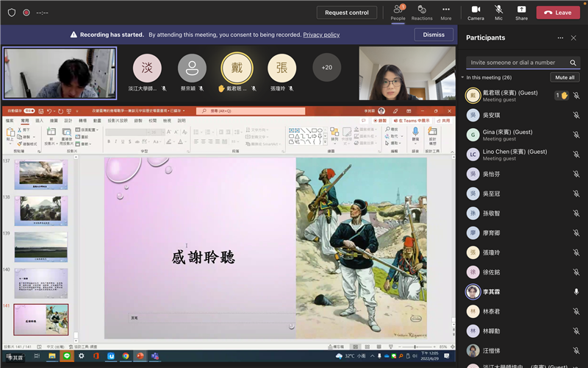This screenshot has width=588, height=368.
Task: Click the More options ellipsis icon
Action: 446,11
